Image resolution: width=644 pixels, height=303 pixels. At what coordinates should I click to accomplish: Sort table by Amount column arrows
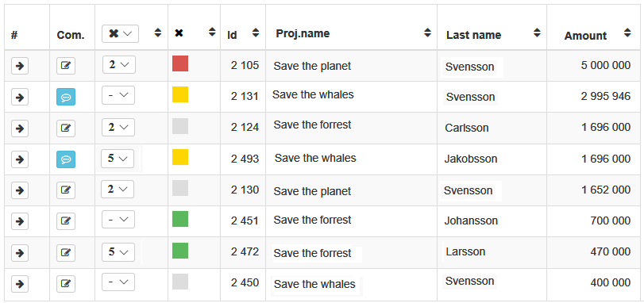point(627,33)
